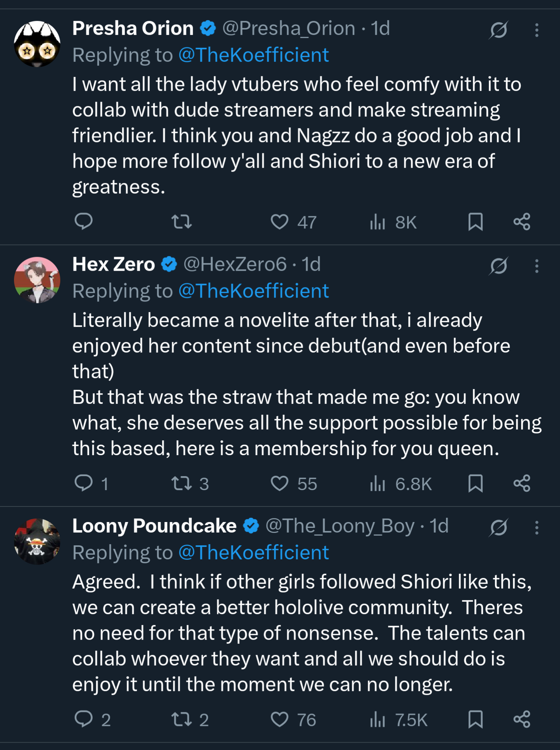560x750 pixels.
Task: Open @TheKoefficient link in Presha Orion's reply
Action: 253,55
